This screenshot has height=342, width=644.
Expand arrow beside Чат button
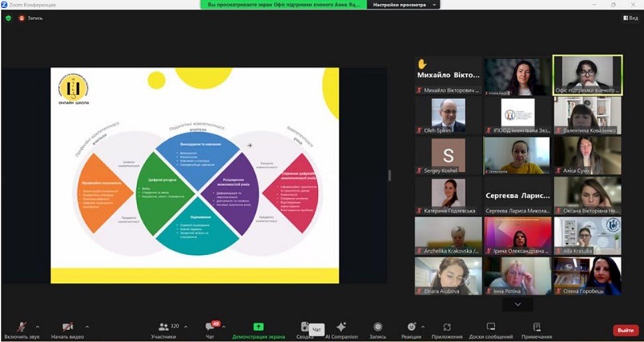[x=224, y=327]
